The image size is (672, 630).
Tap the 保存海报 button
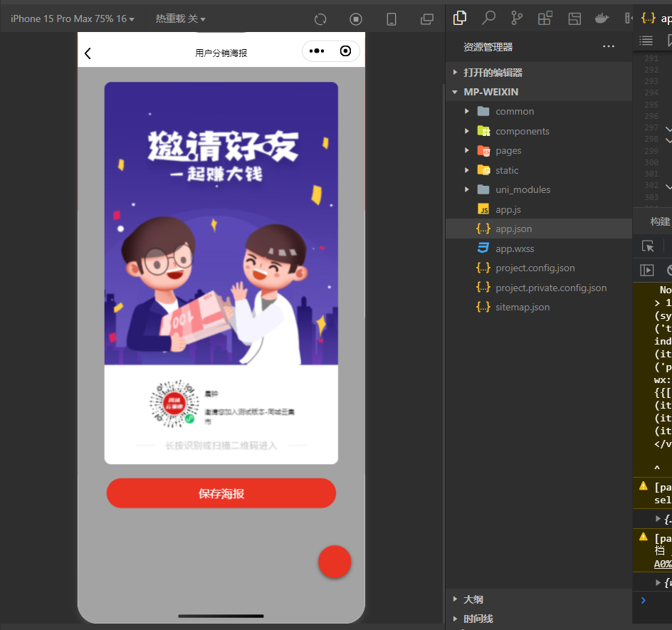tap(221, 493)
